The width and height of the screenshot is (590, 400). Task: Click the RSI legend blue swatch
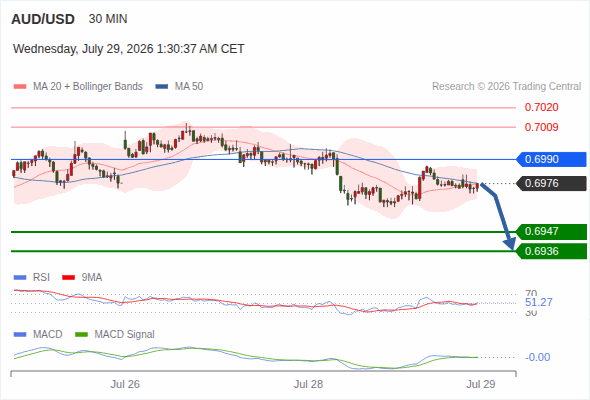(x=20, y=278)
